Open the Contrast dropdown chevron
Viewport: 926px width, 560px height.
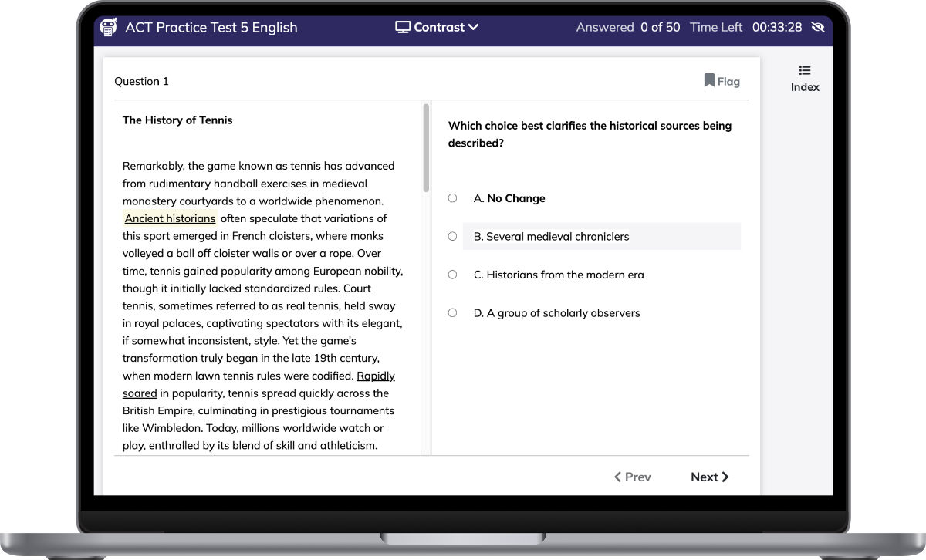click(x=473, y=27)
